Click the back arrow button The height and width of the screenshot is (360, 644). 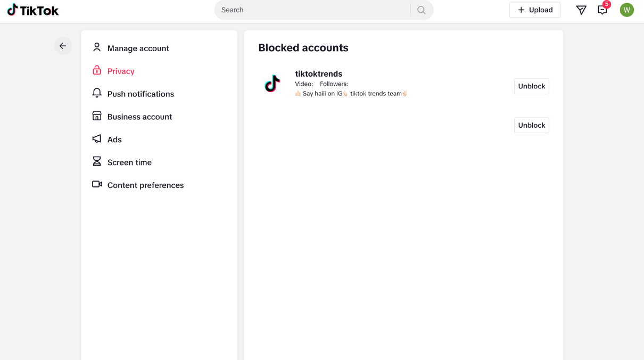tap(63, 46)
